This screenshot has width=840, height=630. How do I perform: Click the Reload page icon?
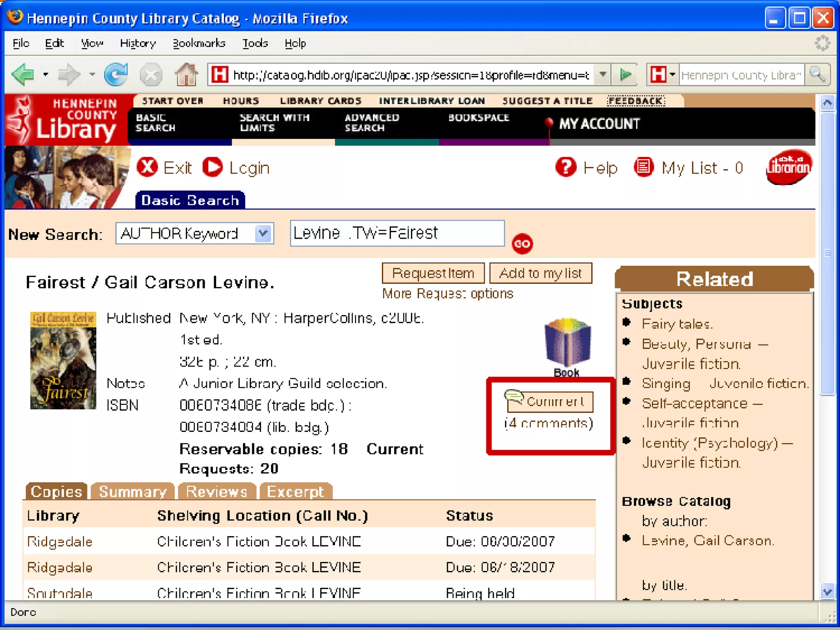[x=116, y=75]
